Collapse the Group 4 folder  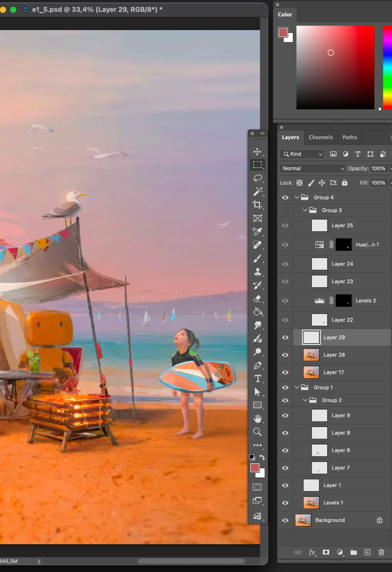coord(297,197)
